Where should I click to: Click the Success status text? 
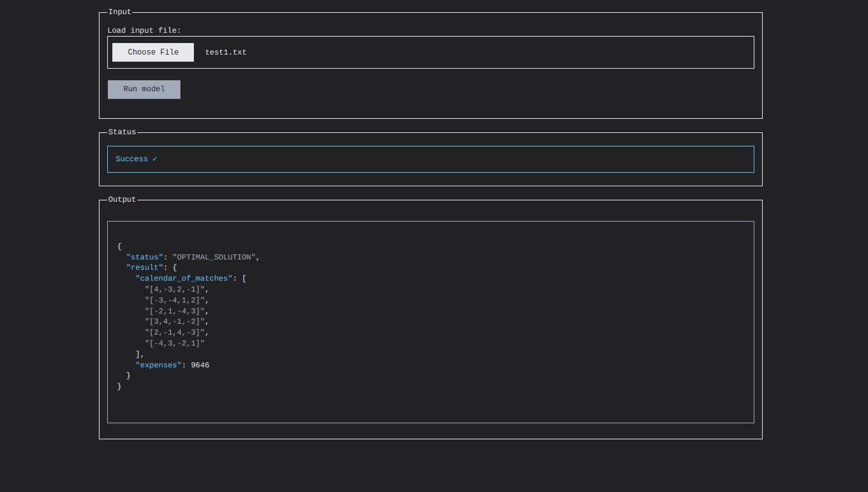tap(132, 159)
